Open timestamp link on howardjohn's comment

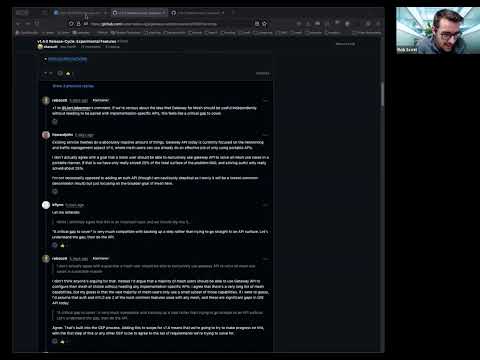coord(84,135)
